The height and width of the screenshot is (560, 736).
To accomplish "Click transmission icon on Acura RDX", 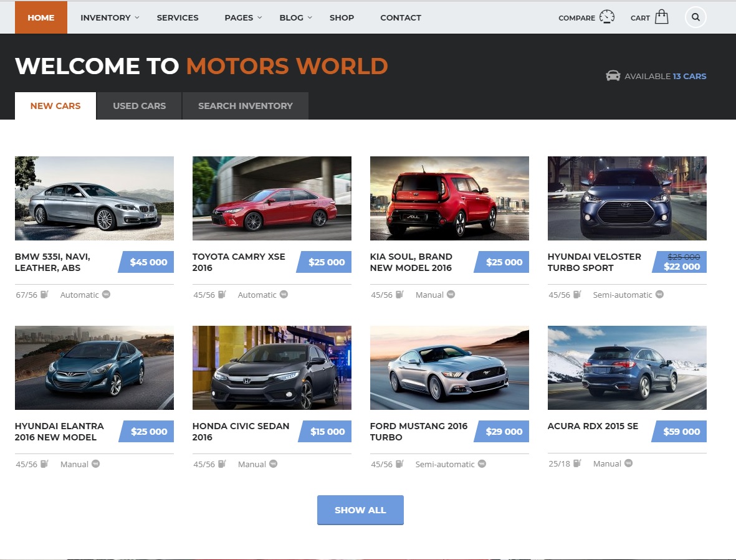I will (629, 463).
